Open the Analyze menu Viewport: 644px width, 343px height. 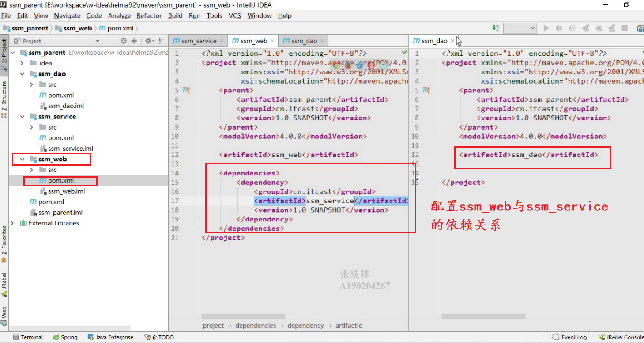pos(119,15)
